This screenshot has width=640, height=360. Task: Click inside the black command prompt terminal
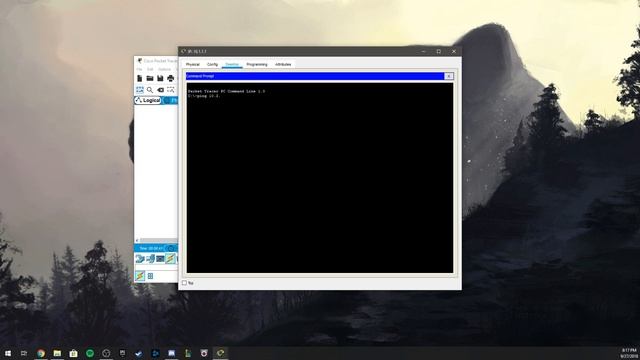pyautogui.click(x=320, y=178)
